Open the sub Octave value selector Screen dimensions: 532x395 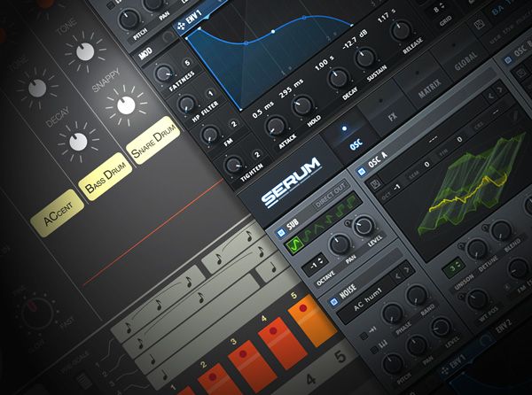point(313,267)
